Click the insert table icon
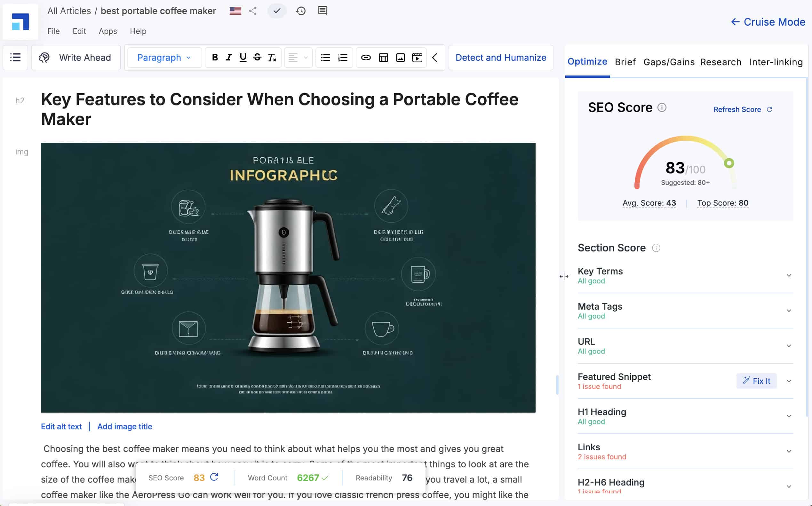This screenshot has width=812, height=506. point(383,58)
